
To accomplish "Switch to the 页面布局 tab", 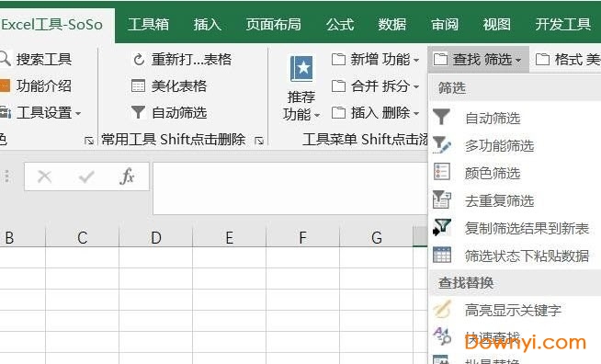I will (x=273, y=25).
